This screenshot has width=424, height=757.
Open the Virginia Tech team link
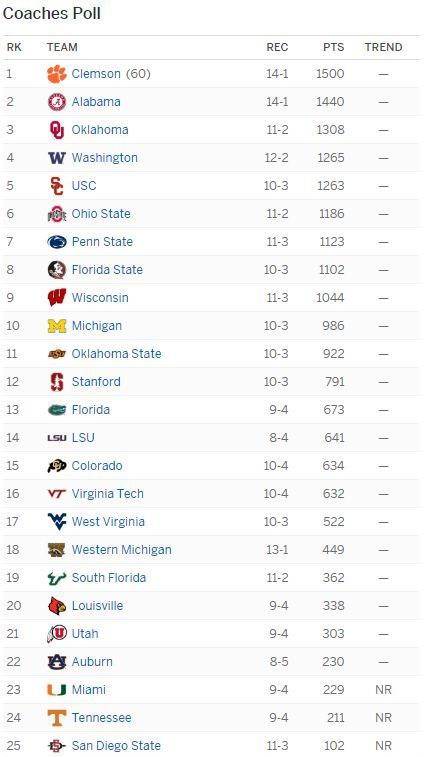[x=108, y=494]
